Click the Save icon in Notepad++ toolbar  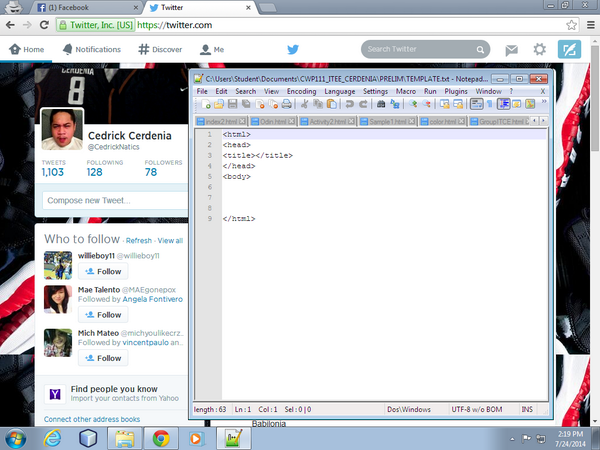[232, 104]
